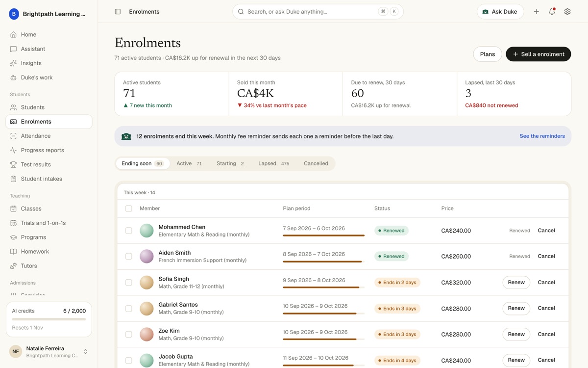Open settings gear icon
The width and height of the screenshot is (588, 368).
(x=567, y=12)
